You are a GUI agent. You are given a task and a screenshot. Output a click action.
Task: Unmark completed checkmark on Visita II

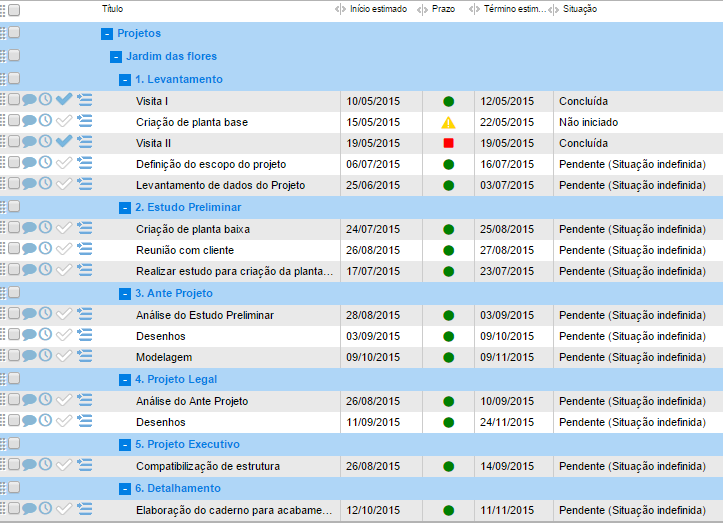pos(64,141)
